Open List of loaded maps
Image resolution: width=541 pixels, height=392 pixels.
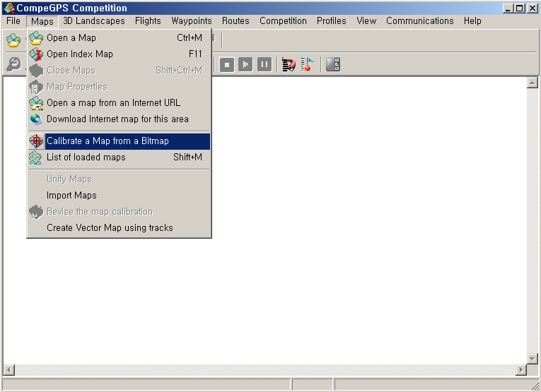(x=120, y=158)
